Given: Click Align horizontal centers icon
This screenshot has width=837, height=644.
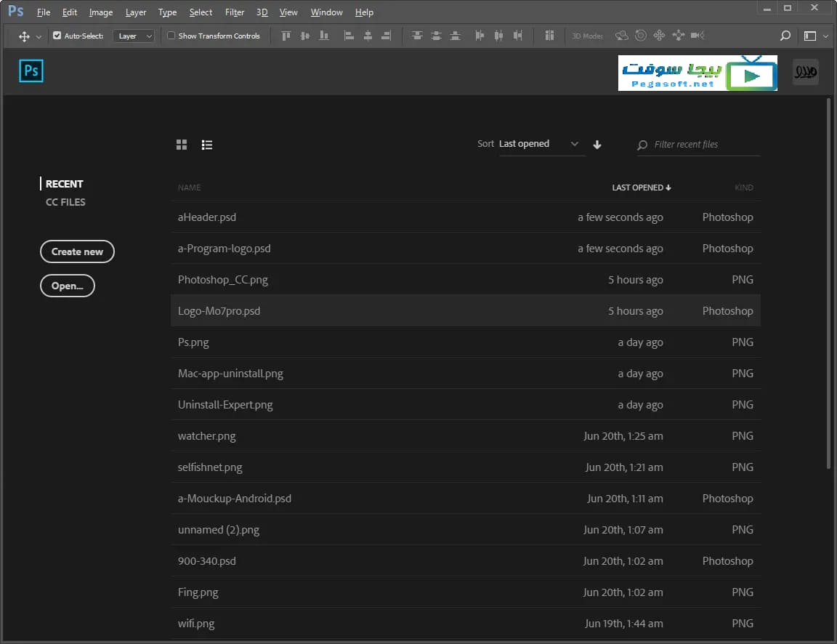Looking at the screenshot, I should tap(368, 36).
